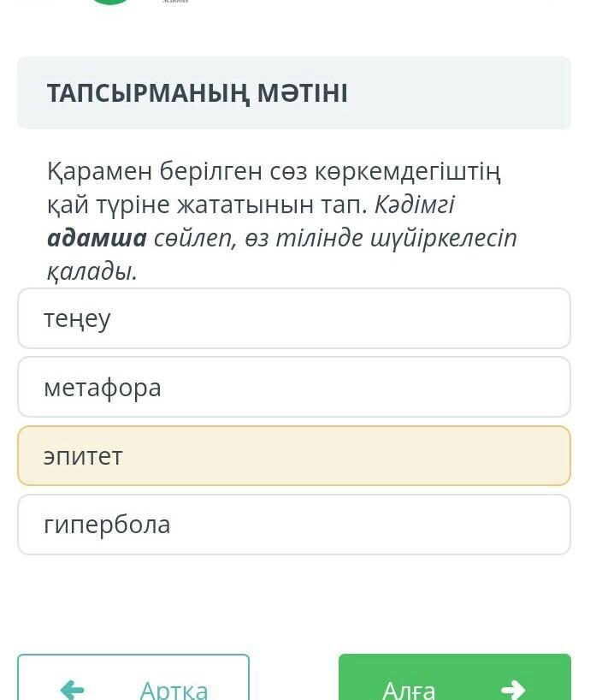Click the right arrow icon on Алға
The image size is (602, 700).
[x=513, y=689]
